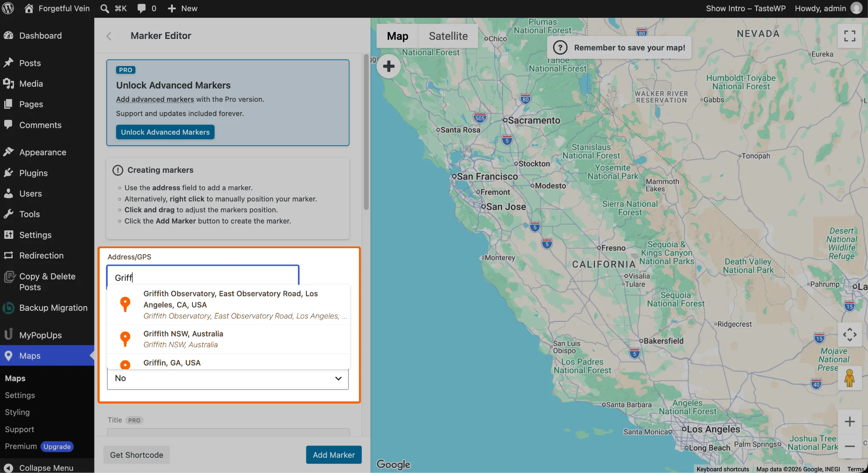
Task: Open the search magnifier in admin bar
Action: click(x=105, y=8)
